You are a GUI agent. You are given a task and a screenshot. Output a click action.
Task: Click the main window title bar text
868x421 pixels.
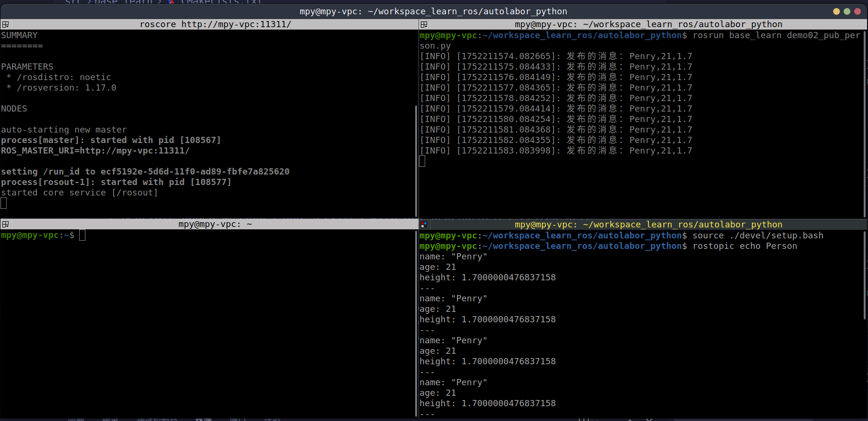pyautogui.click(x=433, y=11)
